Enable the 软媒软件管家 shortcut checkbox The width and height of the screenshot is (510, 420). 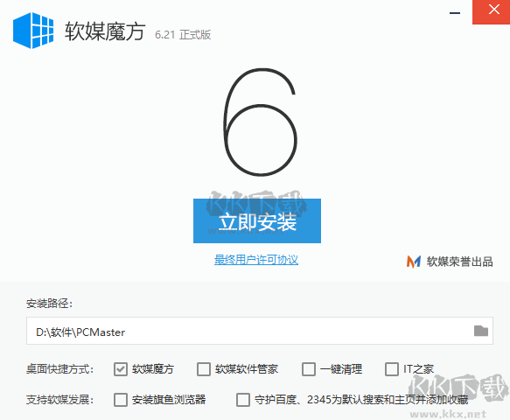(x=204, y=369)
